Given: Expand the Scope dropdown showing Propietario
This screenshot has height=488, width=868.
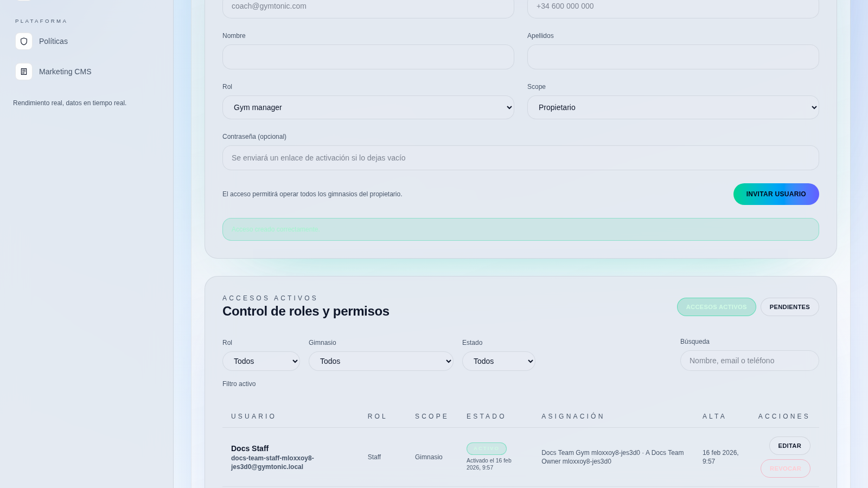Looking at the screenshot, I should point(673,107).
